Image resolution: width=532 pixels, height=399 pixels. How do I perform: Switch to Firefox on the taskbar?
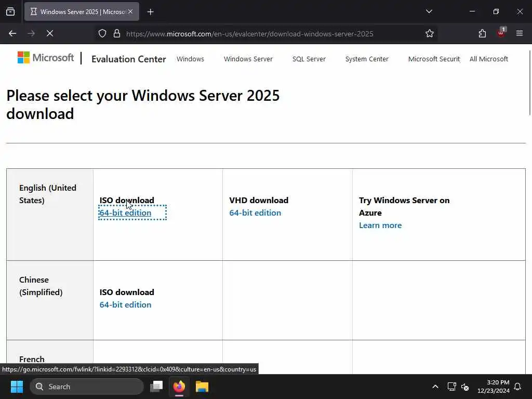point(179,387)
